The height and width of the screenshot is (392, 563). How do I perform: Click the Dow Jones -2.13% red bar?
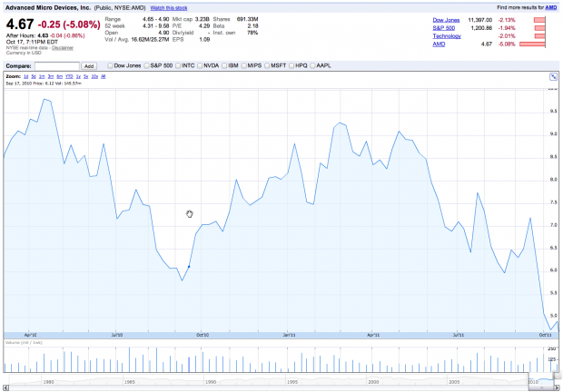pyautogui.click(x=539, y=20)
